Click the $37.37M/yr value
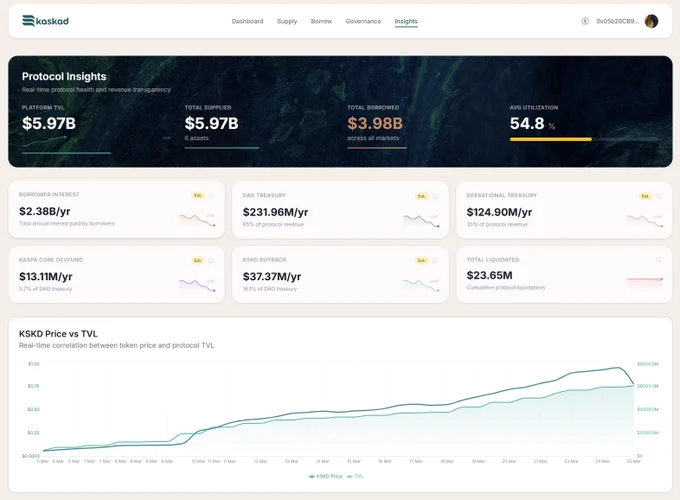 [272, 276]
